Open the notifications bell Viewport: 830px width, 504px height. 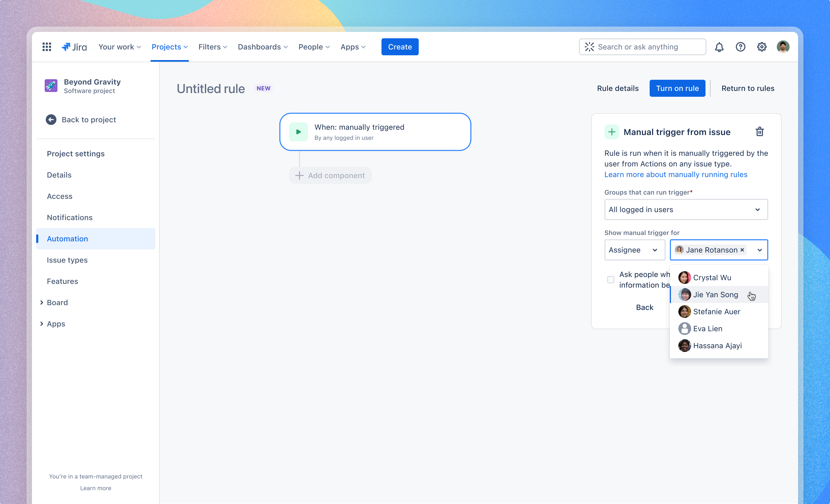pos(719,47)
